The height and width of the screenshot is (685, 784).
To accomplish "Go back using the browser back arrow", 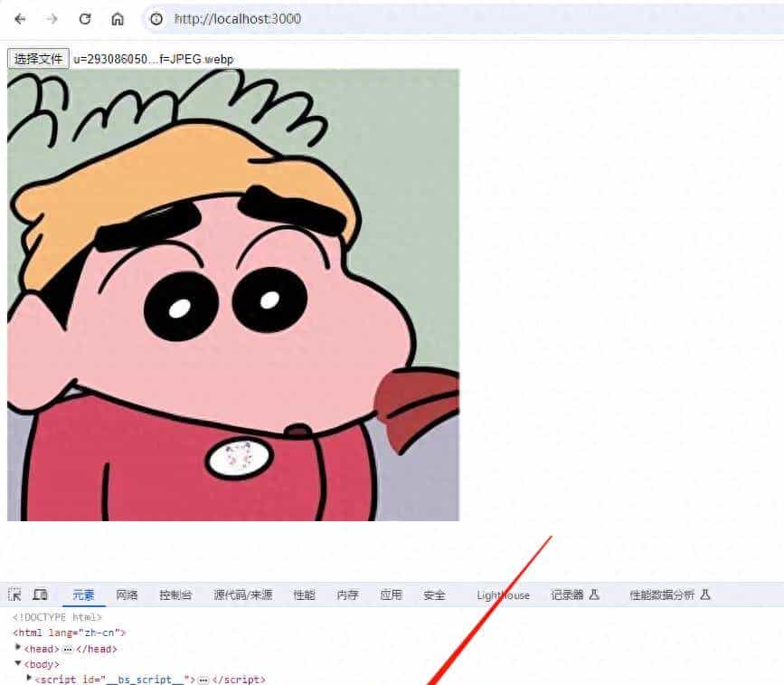I will coord(20,19).
